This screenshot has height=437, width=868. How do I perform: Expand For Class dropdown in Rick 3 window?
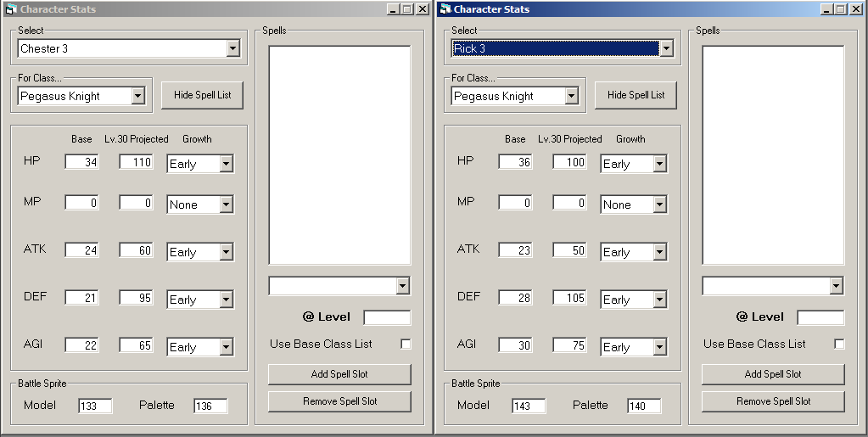pyautogui.click(x=571, y=97)
